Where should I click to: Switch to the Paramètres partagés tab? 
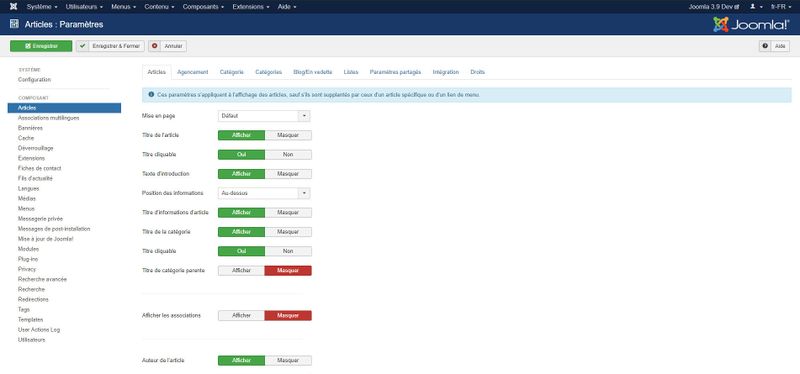point(395,72)
